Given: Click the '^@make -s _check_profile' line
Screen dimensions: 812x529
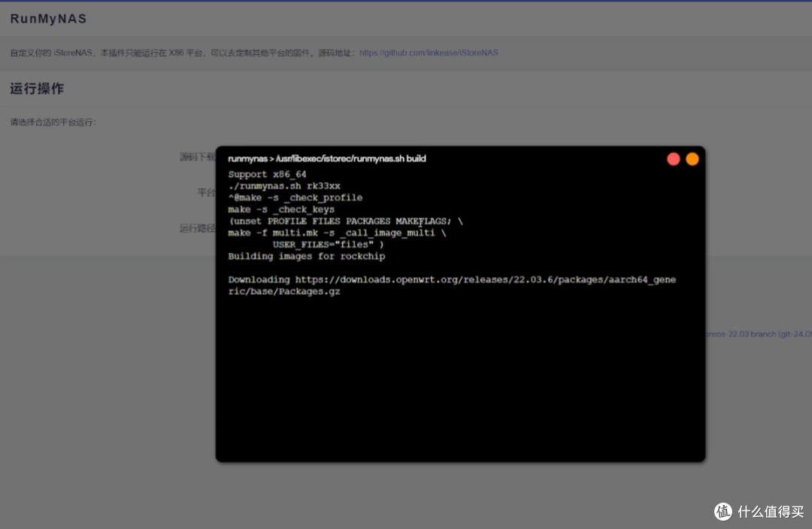Looking at the screenshot, I should (x=295, y=198).
